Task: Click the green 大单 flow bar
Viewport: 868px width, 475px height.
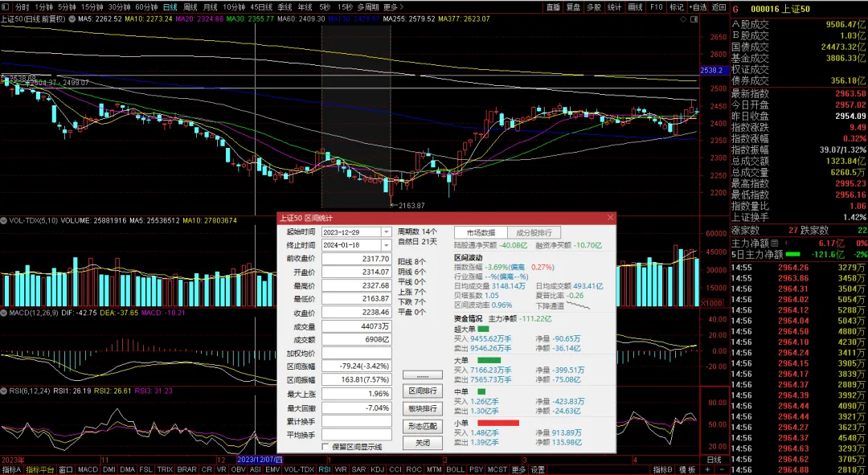Action: [x=489, y=360]
